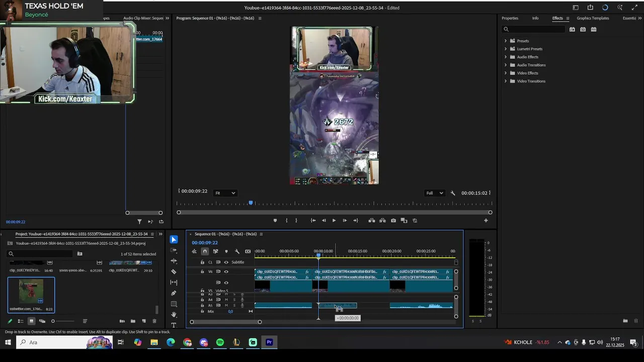The width and height of the screenshot is (644, 362).
Task: Select the Type tool
Action: [x=174, y=325]
